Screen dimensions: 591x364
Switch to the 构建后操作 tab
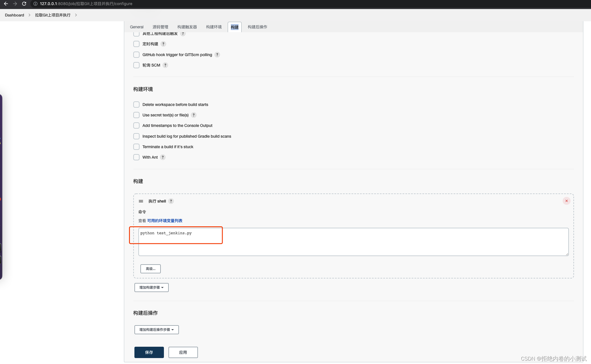(257, 27)
